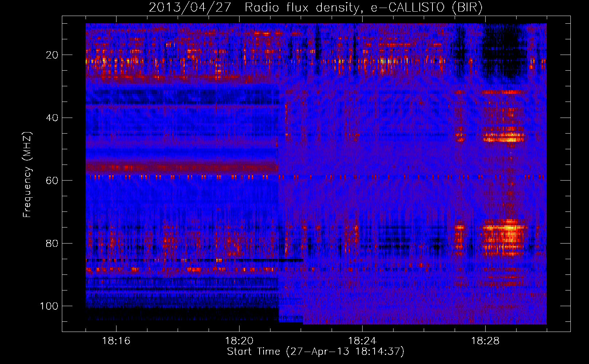The image size is (589, 364).
Task: Click the '18:16' time tick label
Action: tap(116, 341)
